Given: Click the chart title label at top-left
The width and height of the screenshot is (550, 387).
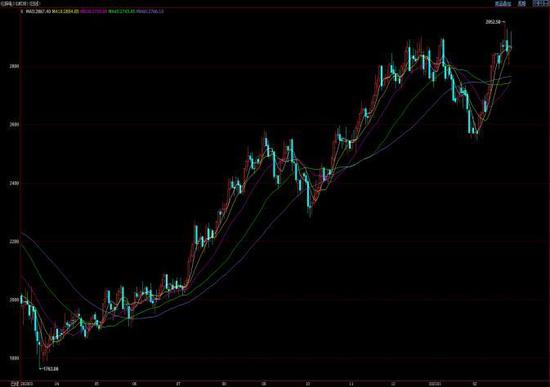Looking at the screenshot, I should tap(20, 4).
